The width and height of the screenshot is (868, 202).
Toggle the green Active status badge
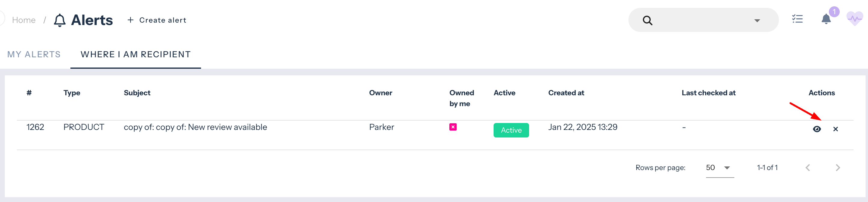511,130
